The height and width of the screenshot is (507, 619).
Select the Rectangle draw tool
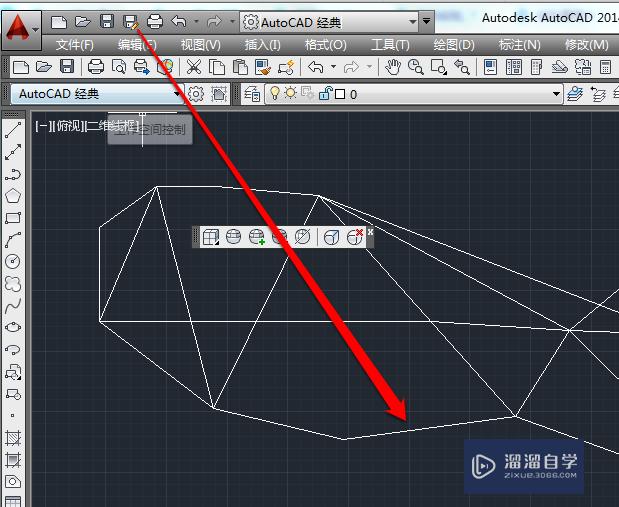[x=13, y=218]
